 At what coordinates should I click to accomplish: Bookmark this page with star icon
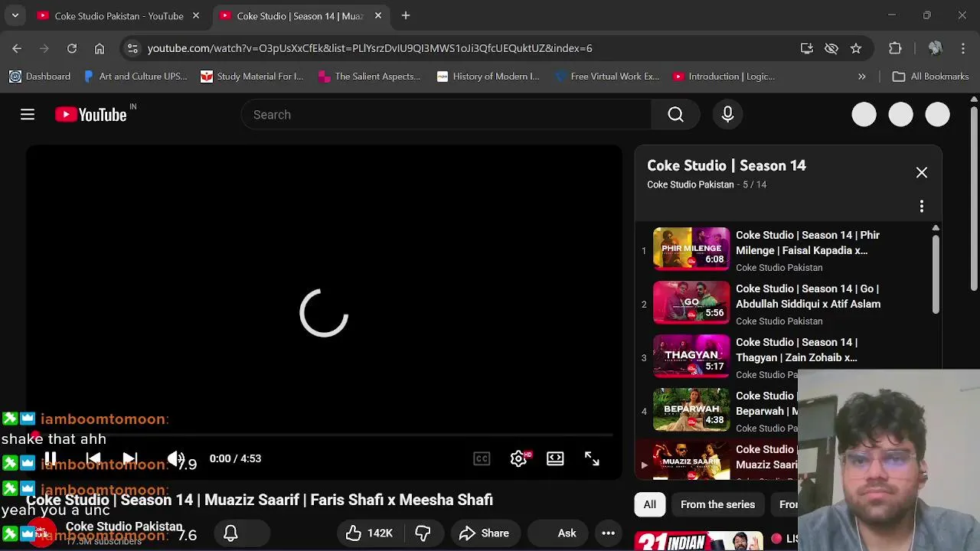(856, 48)
